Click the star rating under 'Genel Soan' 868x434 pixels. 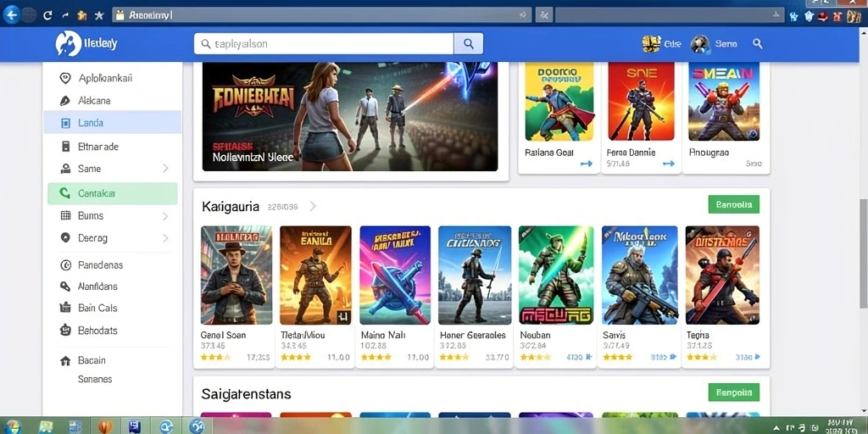coord(215,358)
